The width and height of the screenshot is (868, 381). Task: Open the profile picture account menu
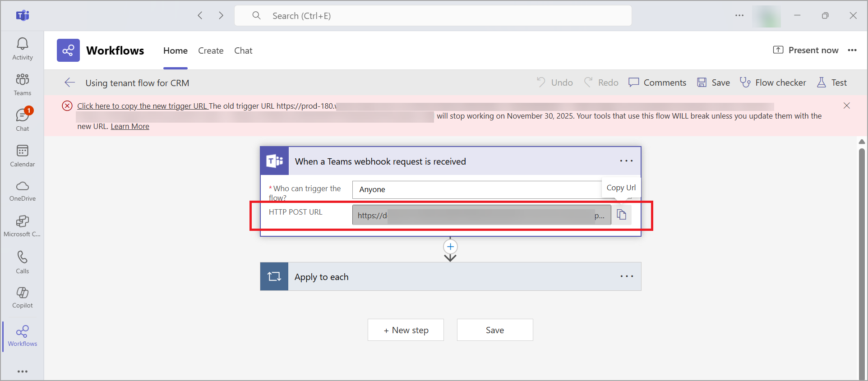(766, 16)
